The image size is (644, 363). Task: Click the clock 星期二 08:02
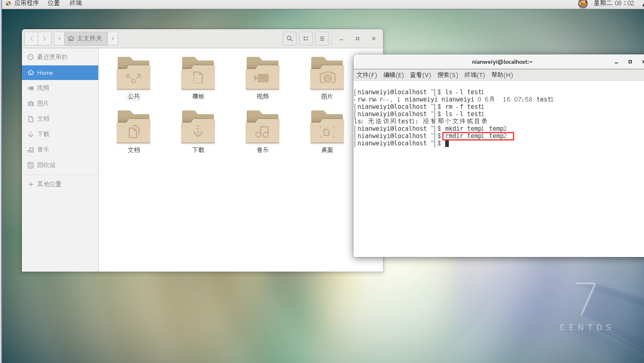click(x=614, y=3)
